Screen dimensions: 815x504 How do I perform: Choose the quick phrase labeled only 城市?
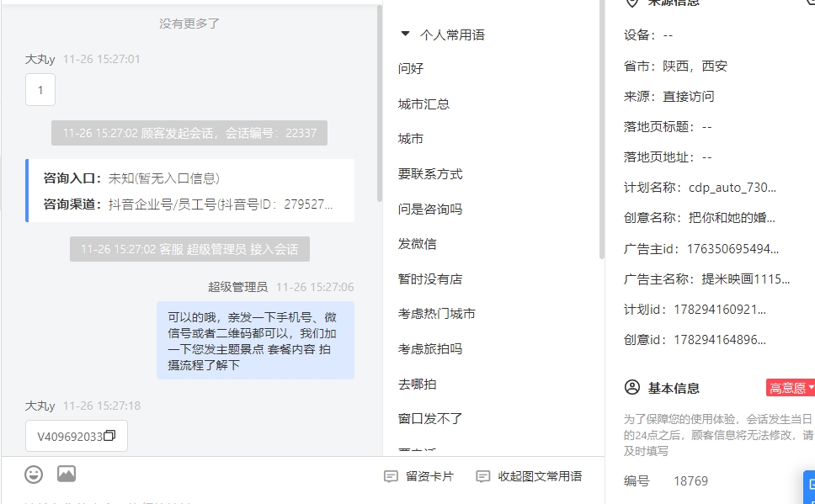point(411,139)
